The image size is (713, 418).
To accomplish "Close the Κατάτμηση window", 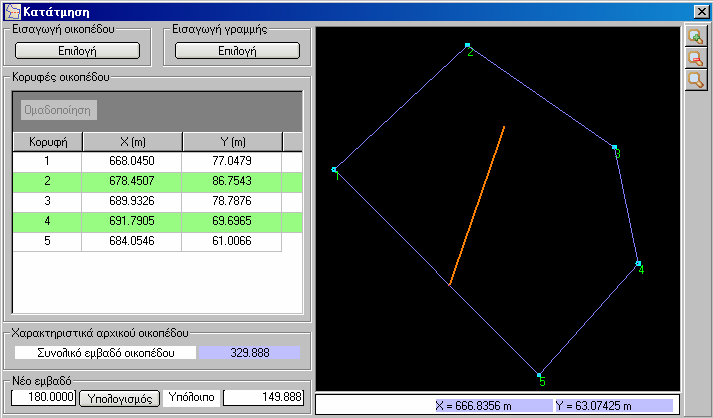I will (701, 11).
